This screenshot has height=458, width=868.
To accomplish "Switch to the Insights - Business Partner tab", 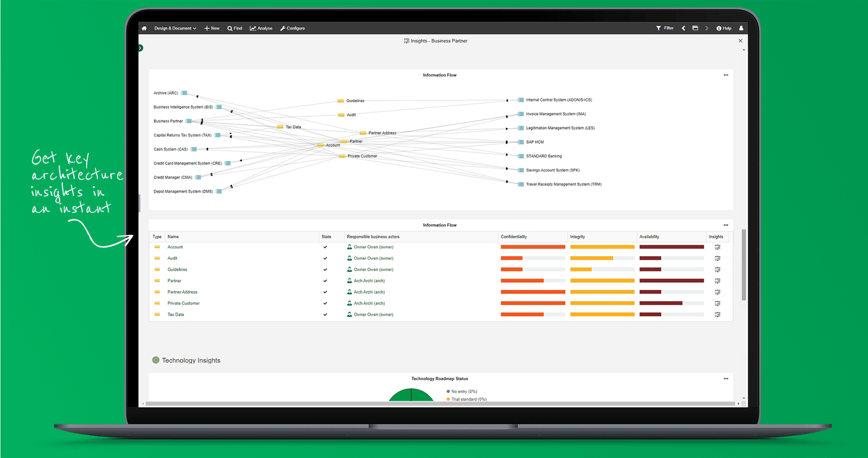I will tap(435, 41).
